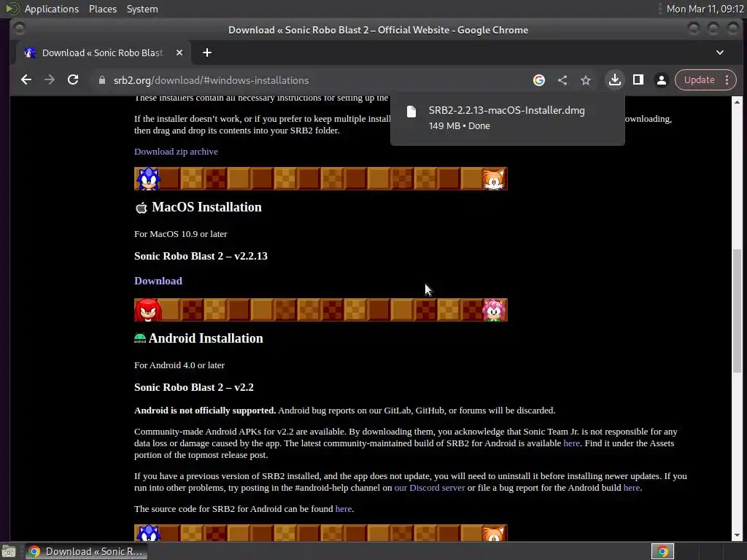Click the clock showing Mon Mar 11, 09:12
The image size is (747, 560).
coord(705,9)
